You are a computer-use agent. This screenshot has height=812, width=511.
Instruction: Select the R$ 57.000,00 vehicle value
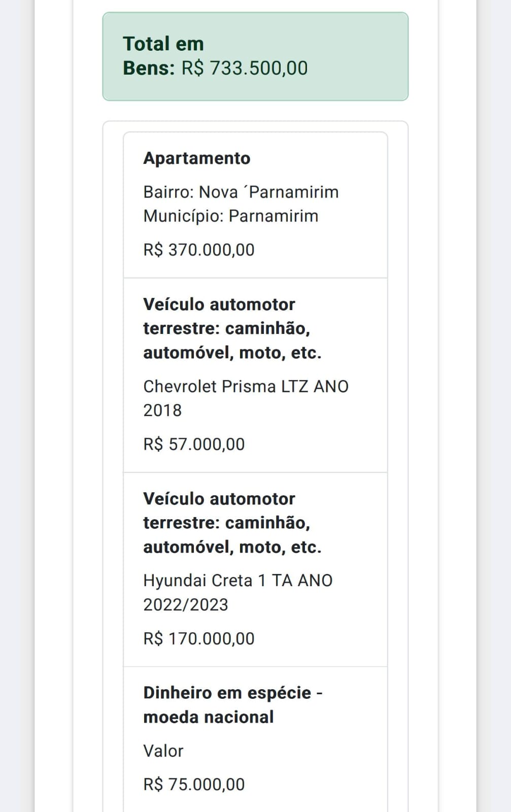194,444
